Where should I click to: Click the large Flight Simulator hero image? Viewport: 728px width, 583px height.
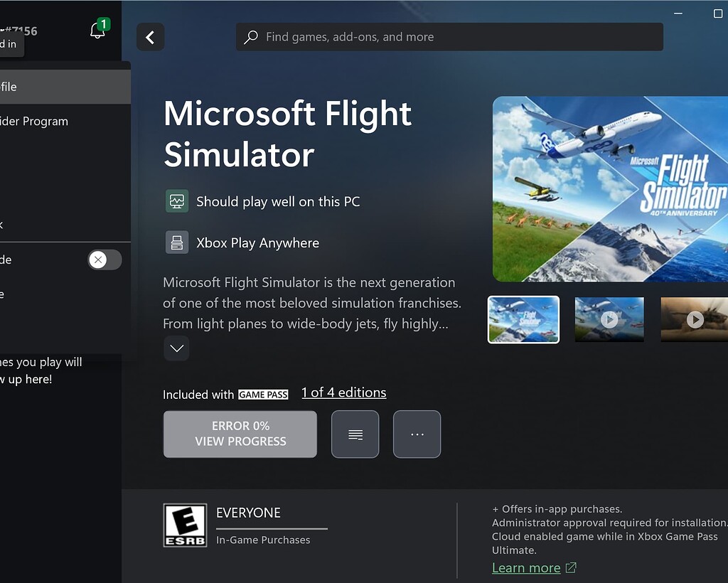(x=610, y=189)
